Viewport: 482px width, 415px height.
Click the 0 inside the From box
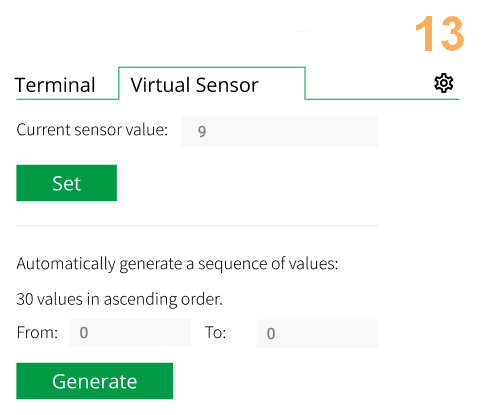[x=84, y=333]
